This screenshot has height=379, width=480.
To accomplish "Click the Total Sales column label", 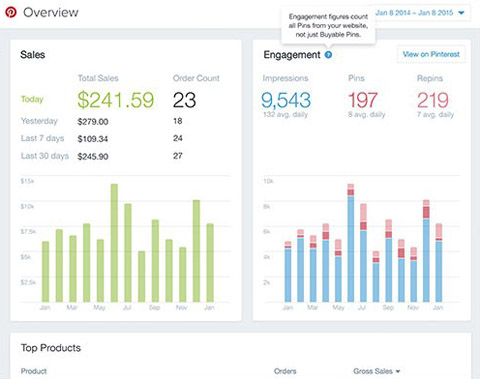I will (x=98, y=78).
